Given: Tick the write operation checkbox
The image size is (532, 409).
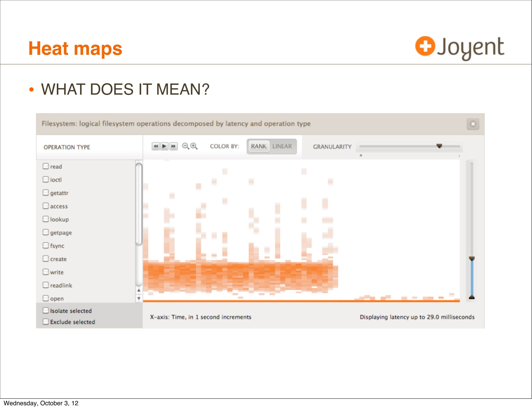Looking at the screenshot, I should tap(46, 272).
